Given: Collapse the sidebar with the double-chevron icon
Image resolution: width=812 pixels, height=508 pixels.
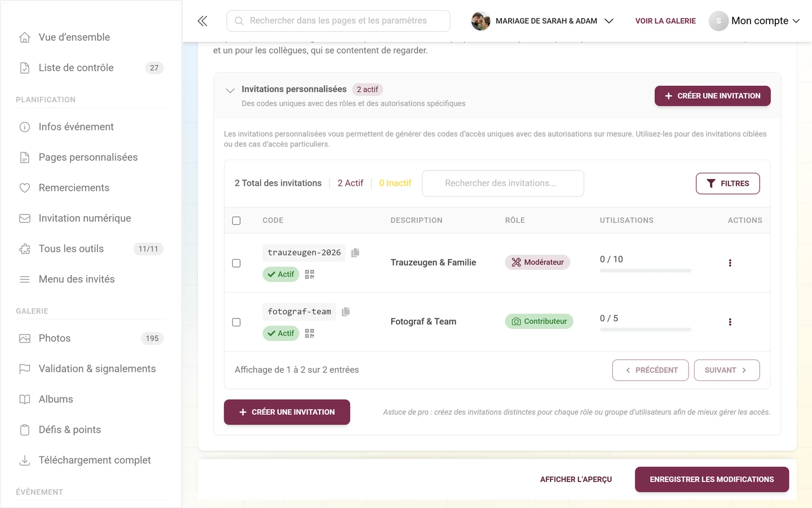Looking at the screenshot, I should pos(202,21).
